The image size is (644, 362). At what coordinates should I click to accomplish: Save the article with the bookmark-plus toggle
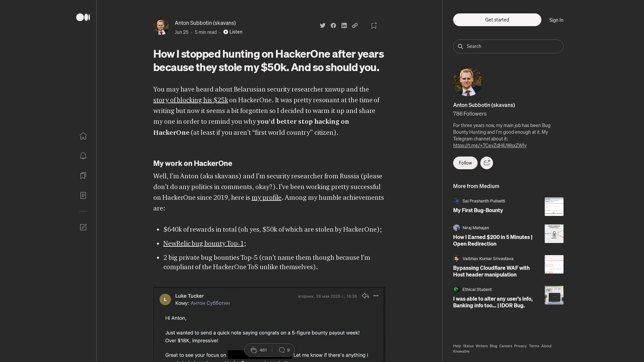click(x=374, y=25)
